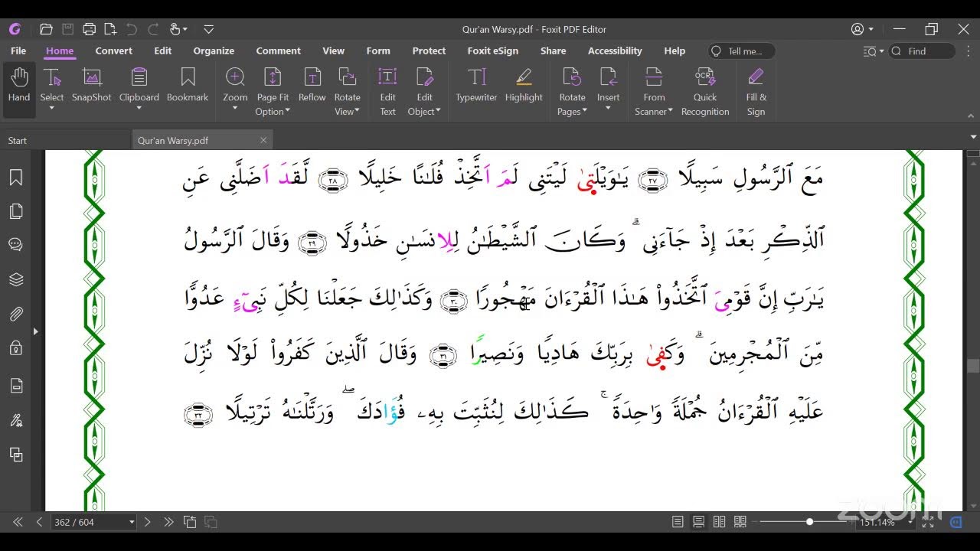Add a Bookmark from the ribbon

pyautogui.click(x=188, y=86)
